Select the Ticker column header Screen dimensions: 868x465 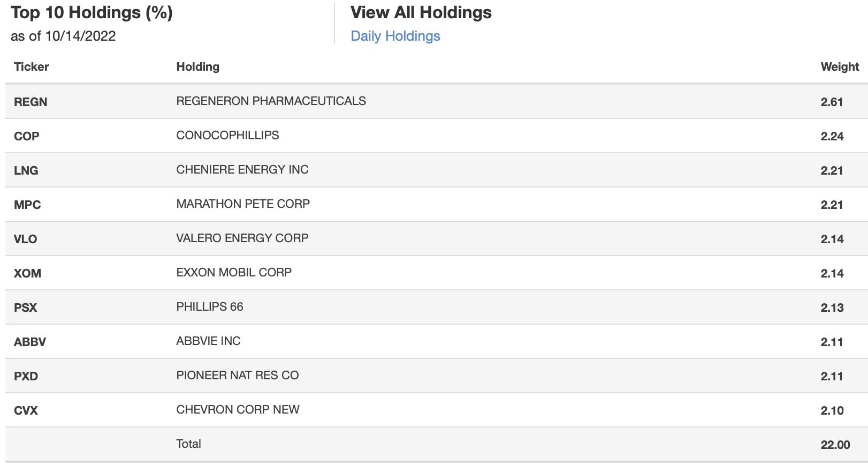[32, 66]
